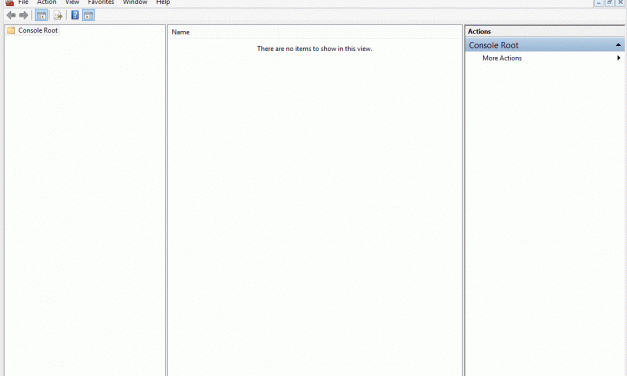The height and width of the screenshot is (376, 627).
Task: Open the Window menu
Action: click(x=135, y=2)
